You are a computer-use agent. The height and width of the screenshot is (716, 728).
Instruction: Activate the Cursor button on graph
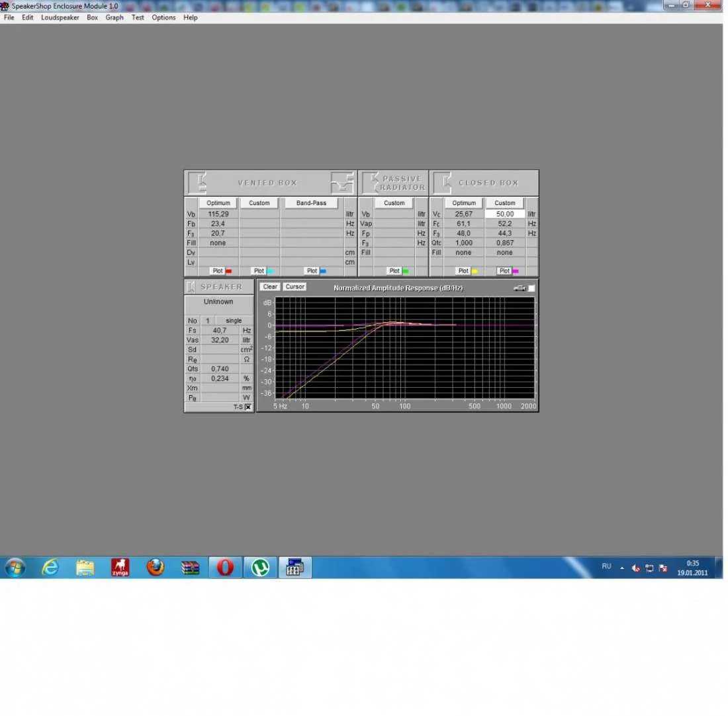click(295, 287)
